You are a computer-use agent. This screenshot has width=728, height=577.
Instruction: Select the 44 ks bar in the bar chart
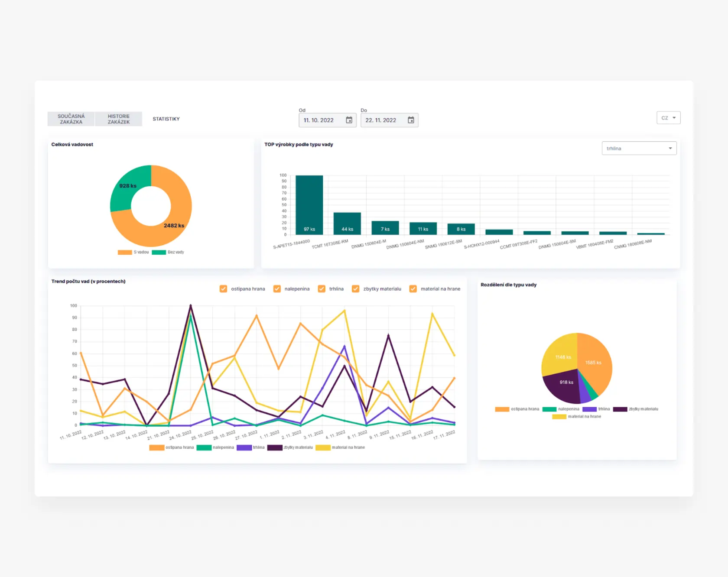[347, 224]
